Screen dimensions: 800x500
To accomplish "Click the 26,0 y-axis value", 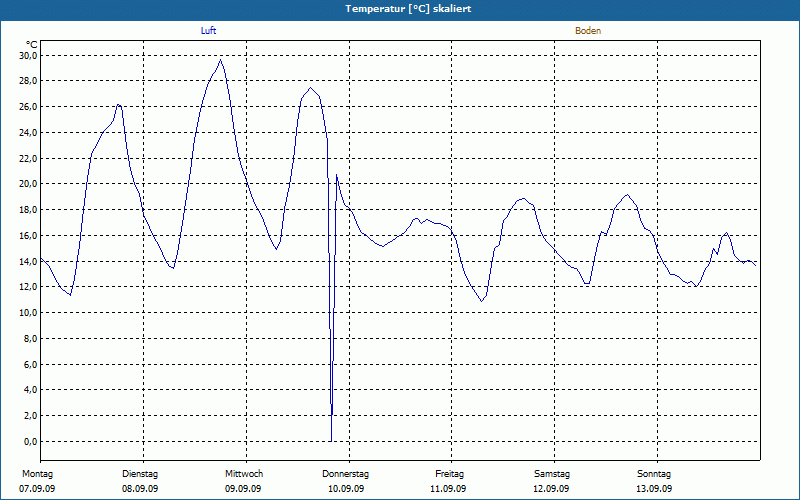I will point(30,107).
